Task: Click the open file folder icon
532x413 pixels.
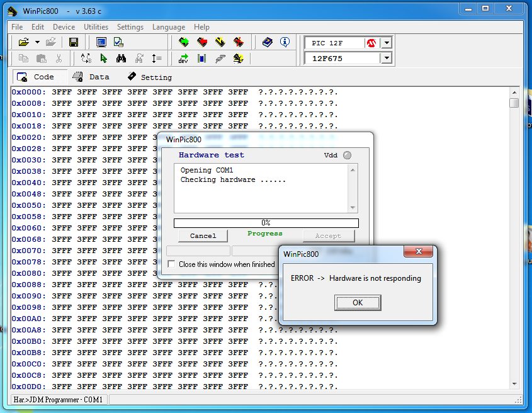Action: [x=24, y=42]
